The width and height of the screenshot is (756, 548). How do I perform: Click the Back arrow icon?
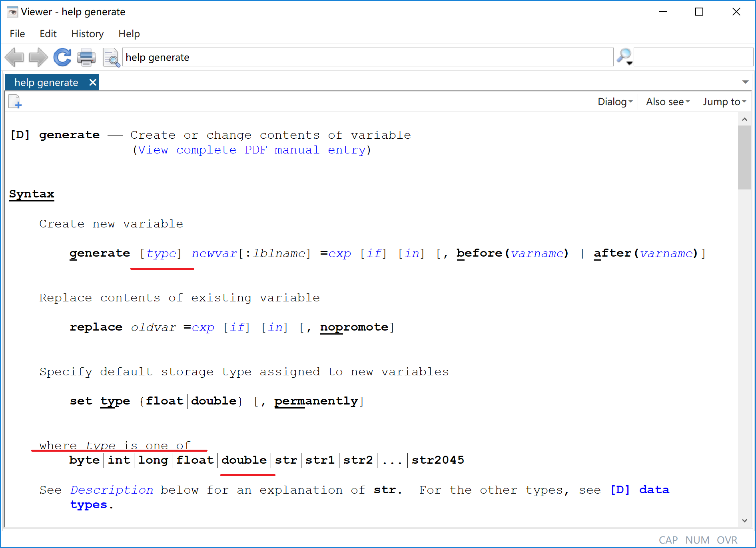pos(14,57)
